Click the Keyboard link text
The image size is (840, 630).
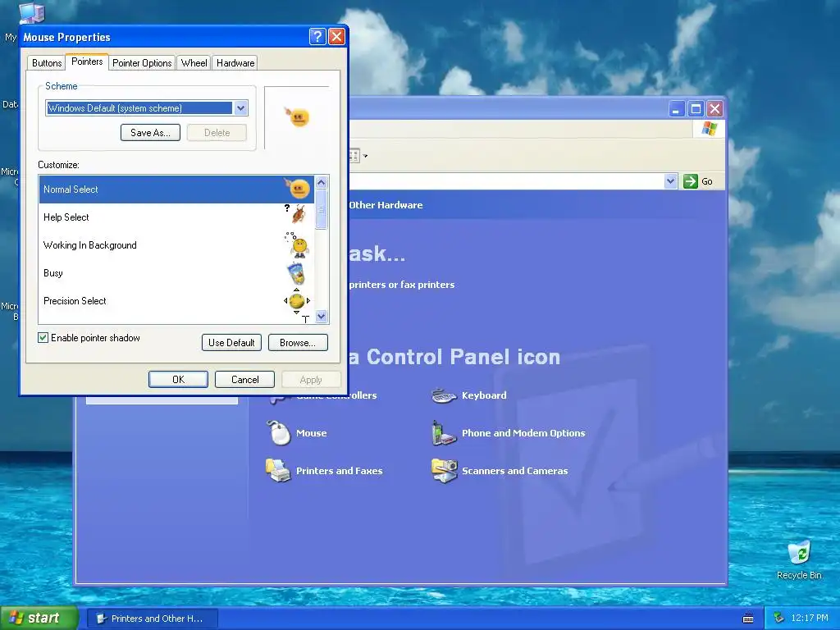point(484,395)
